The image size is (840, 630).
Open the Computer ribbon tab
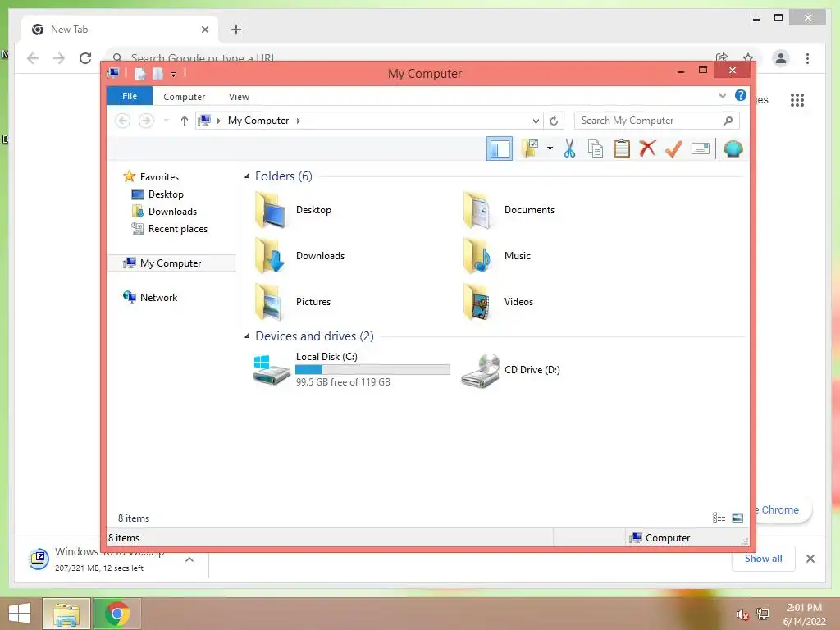click(x=184, y=97)
